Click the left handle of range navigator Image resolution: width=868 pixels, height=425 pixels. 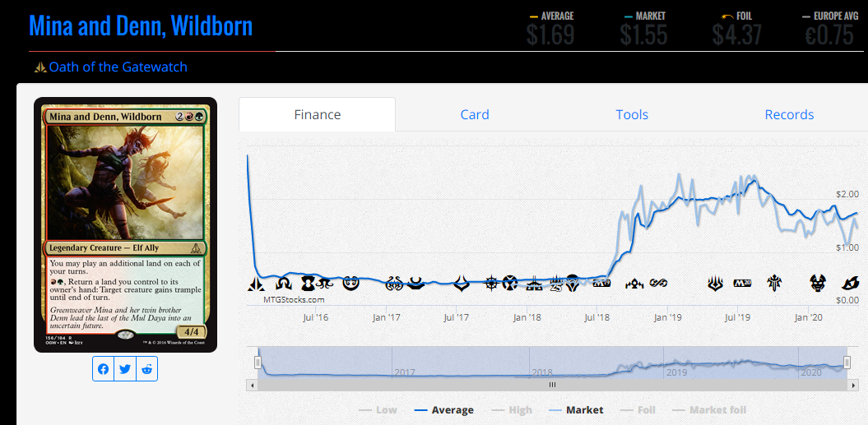[x=258, y=362]
